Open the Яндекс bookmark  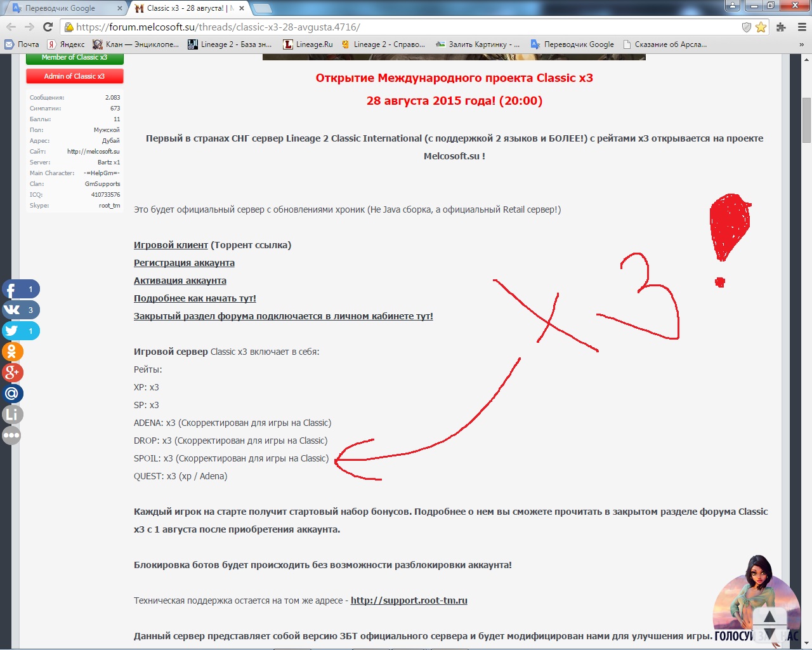pos(66,44)
